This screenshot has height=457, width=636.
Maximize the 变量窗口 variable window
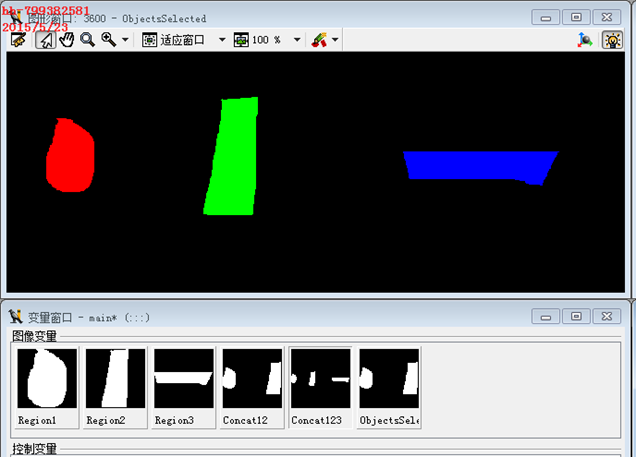point(576,316)
